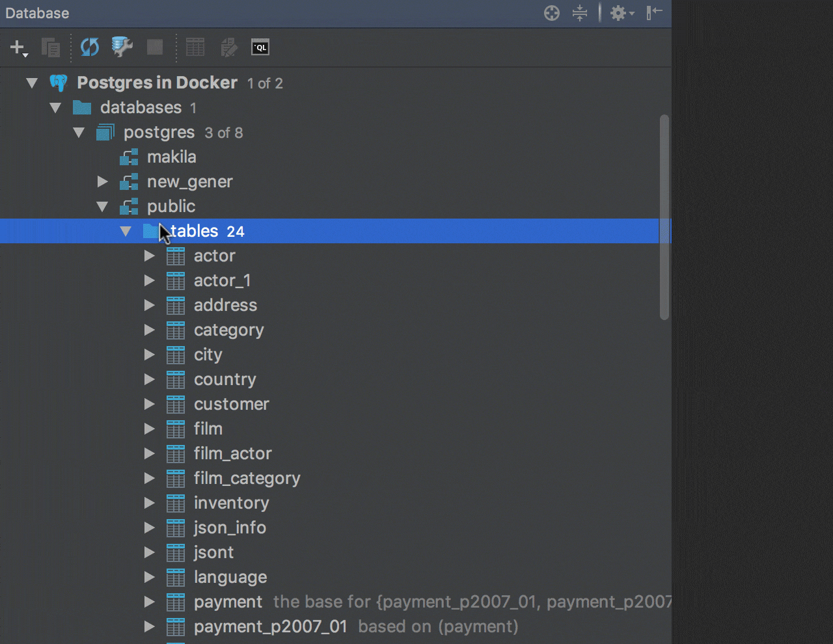Collapse the tables folder arrow
Screen dimensions: 833x644
pos(126,232)
